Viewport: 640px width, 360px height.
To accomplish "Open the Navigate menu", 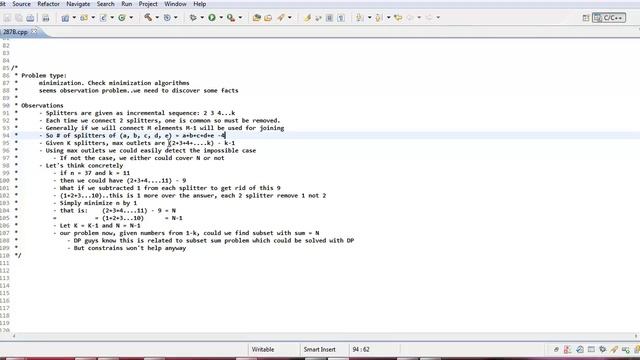I will click(78, 4).
